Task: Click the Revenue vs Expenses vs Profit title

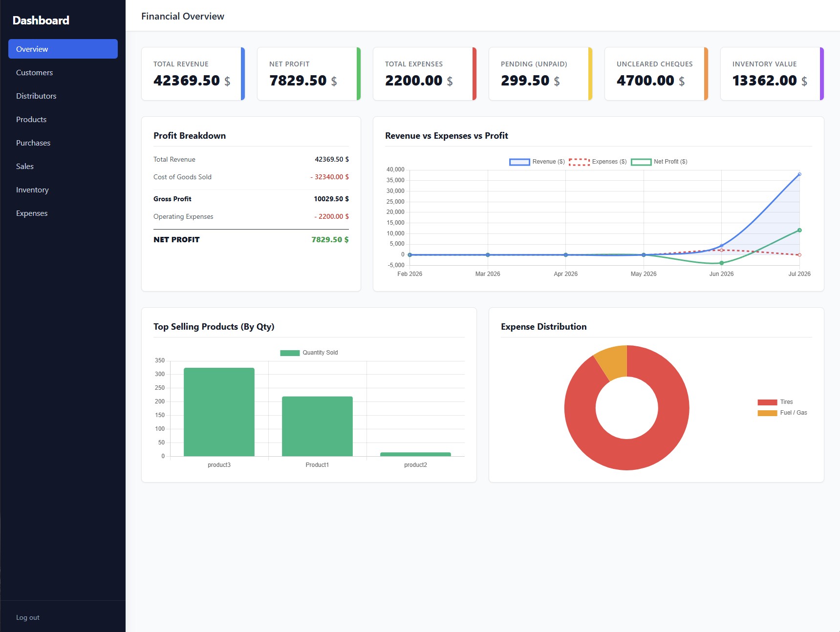Action: pos(447,136)
